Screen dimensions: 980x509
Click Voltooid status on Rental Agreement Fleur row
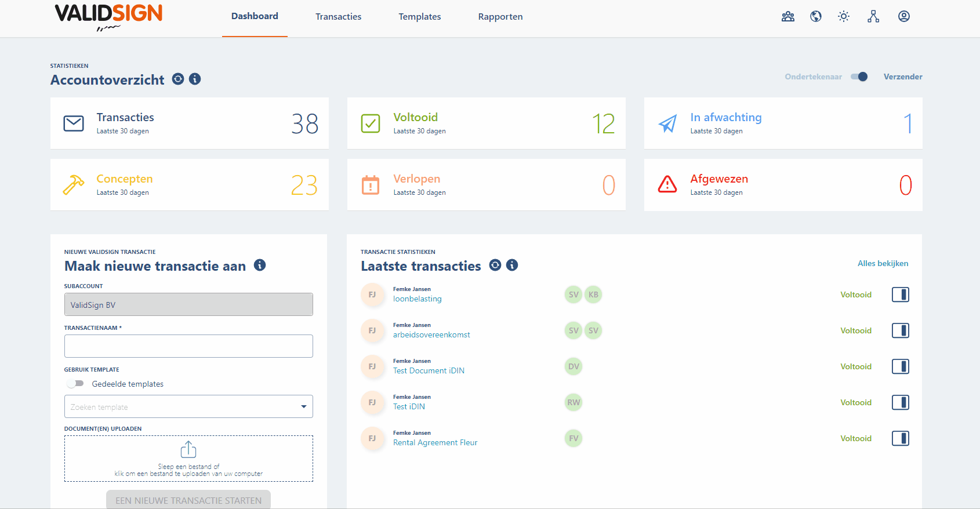point(856,438)
